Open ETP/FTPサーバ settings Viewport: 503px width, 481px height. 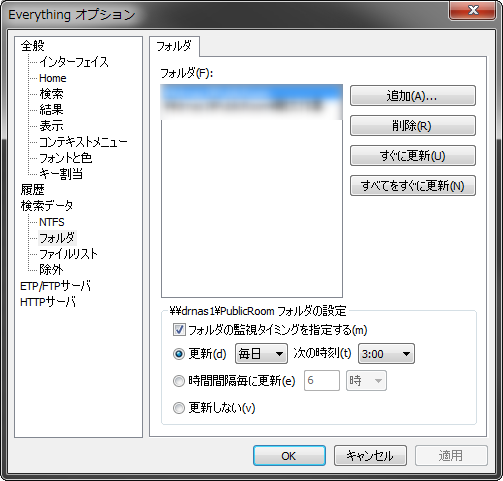(x=55, y=286)
